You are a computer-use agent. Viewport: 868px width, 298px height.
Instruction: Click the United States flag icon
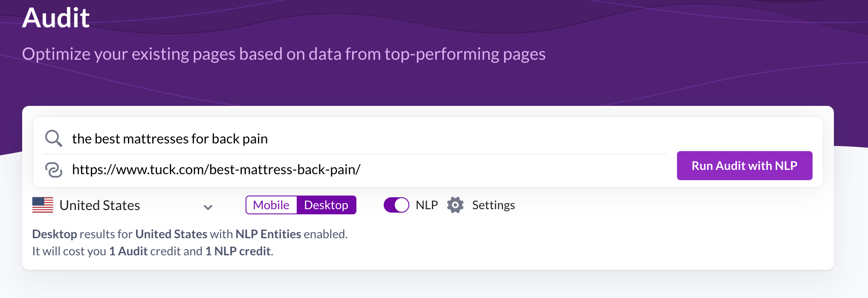[43, 205]
